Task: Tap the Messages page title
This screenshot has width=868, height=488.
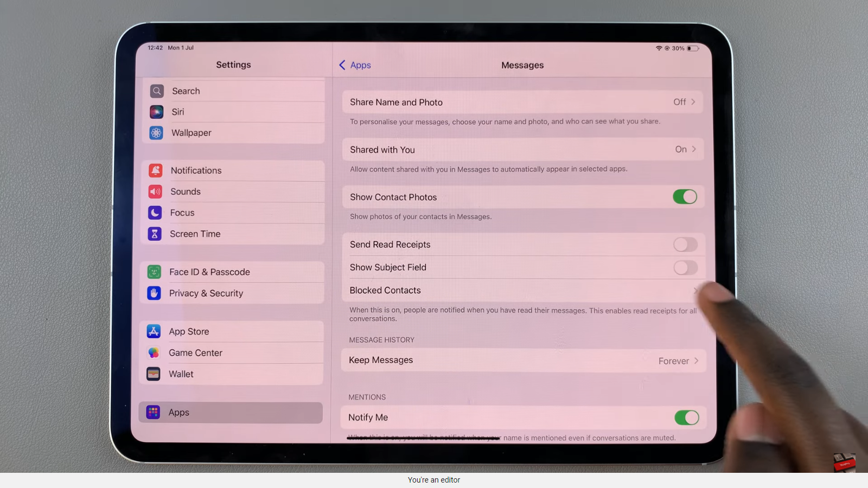Action: tap(522, 65)
